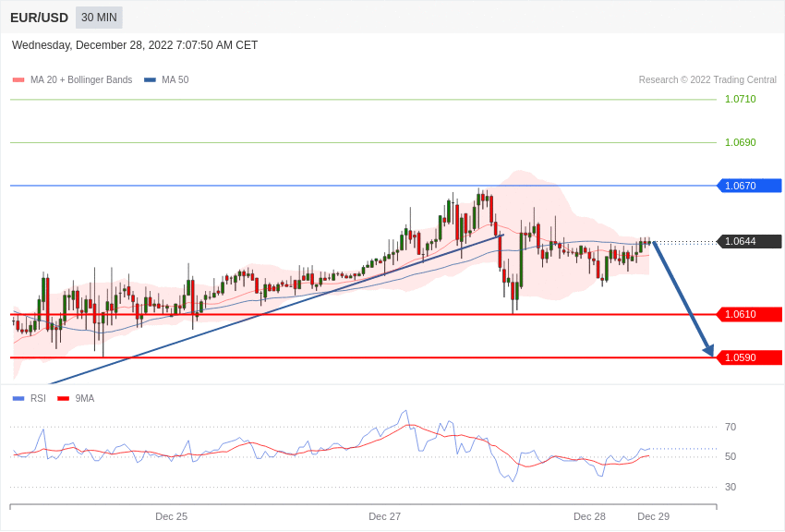
Task: Click the RSI legend label
Action: tap(38, 398)
